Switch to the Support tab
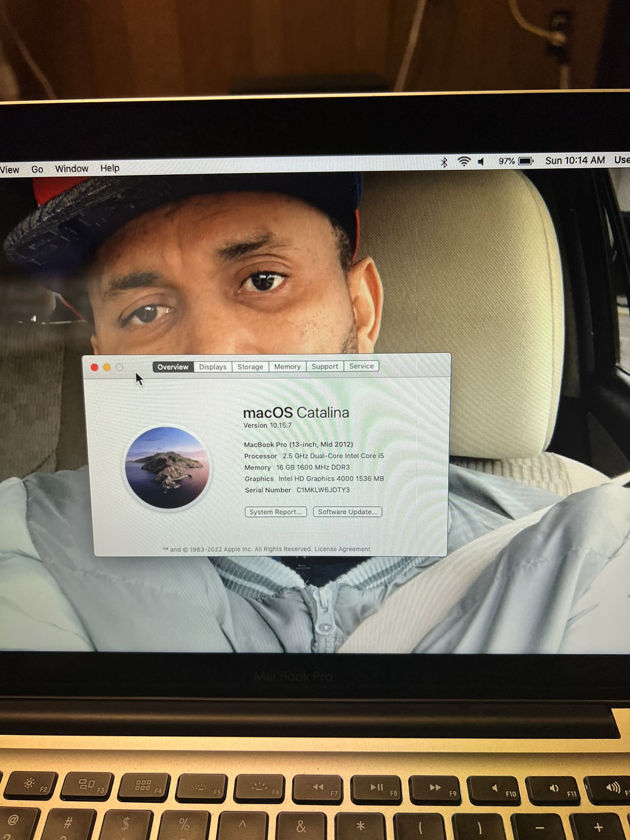The image size is (630, 840). point(325,366)
